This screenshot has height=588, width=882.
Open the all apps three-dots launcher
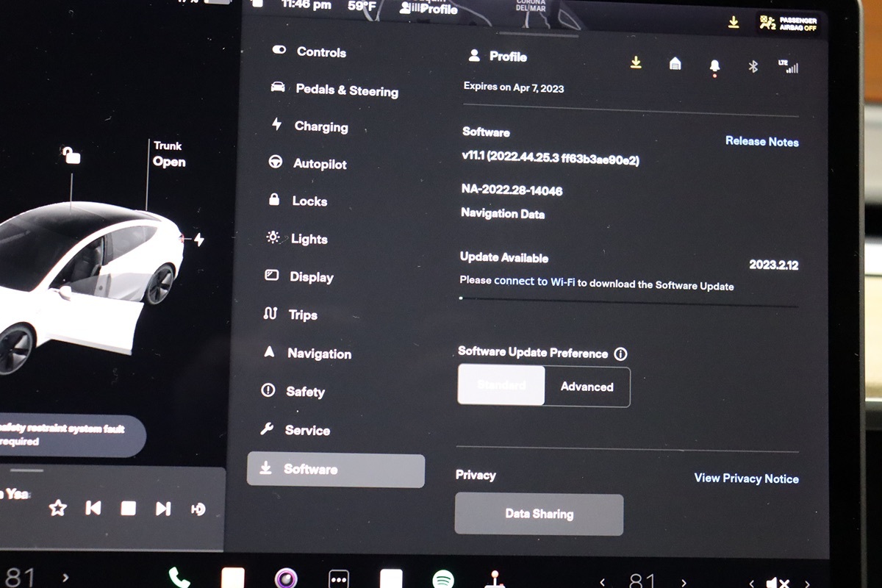coord(338,578)
